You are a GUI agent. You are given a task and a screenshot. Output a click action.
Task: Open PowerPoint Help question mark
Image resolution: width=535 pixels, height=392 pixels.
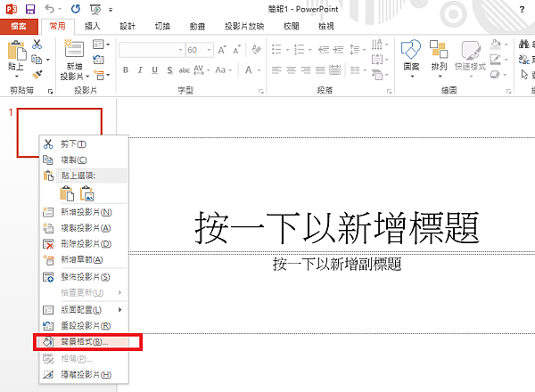(522, 10)
